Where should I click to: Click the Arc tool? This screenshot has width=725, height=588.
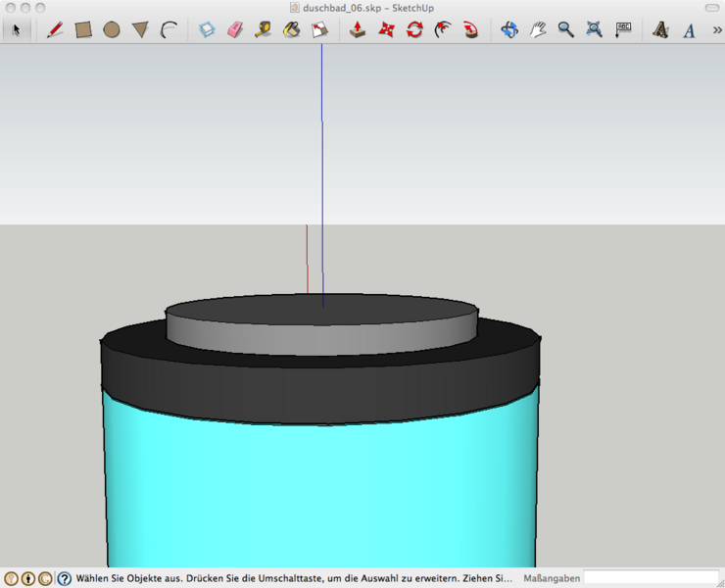pos(169,29)
